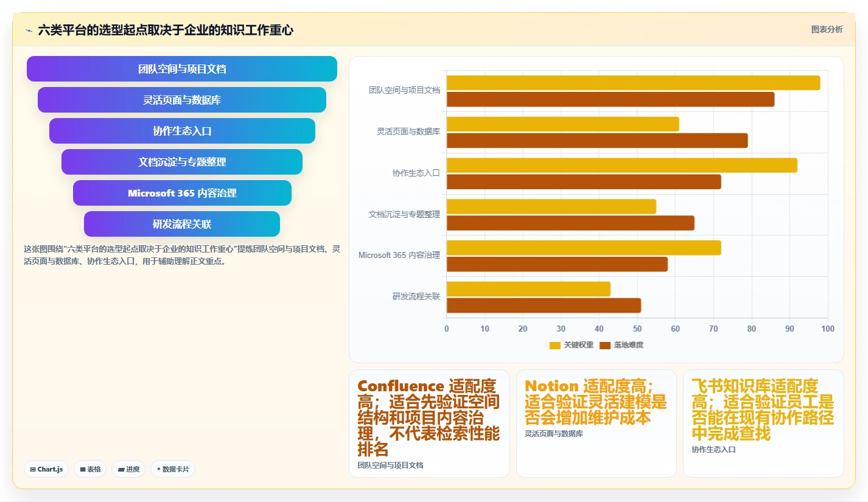Click 落地难度 bar for 研发流程关联
Viewport: 868px width, 502px height.
point(544,305)
